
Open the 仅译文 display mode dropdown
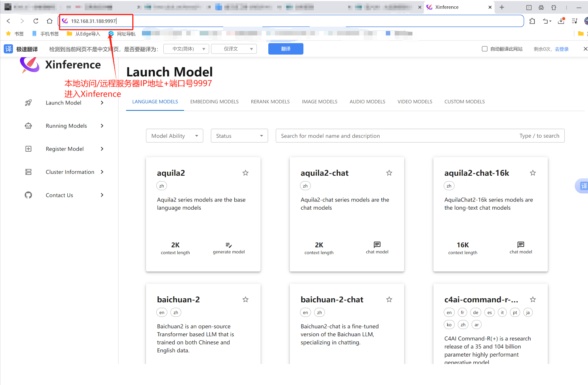click(234, 49)
